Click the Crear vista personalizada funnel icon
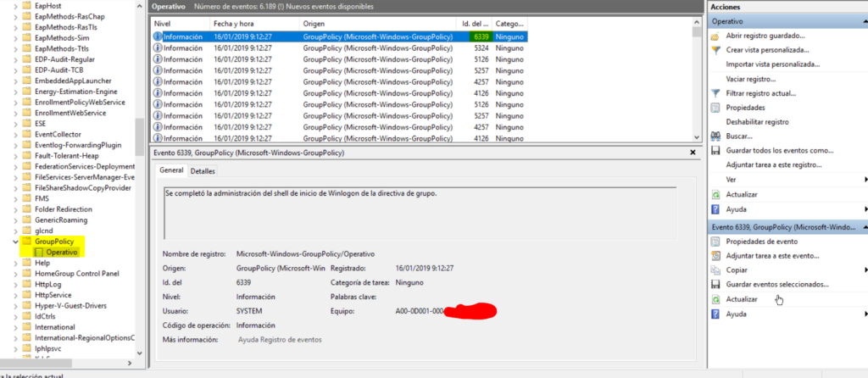868x378 pixels. click(716, 51)
